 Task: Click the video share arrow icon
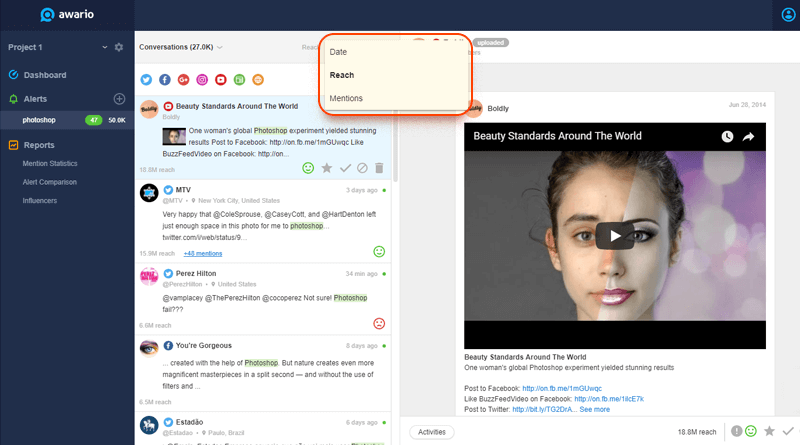coord(748,136)
